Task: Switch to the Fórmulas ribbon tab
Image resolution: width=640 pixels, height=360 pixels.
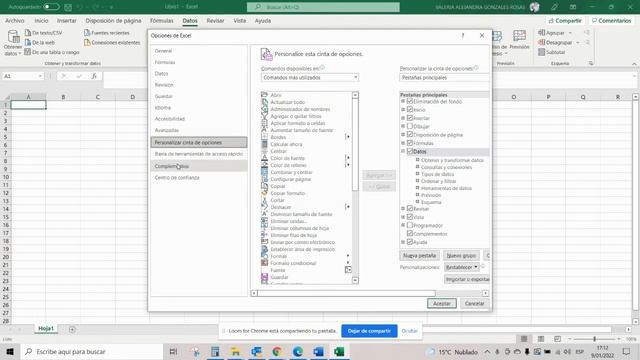Action: pos(162,20)
